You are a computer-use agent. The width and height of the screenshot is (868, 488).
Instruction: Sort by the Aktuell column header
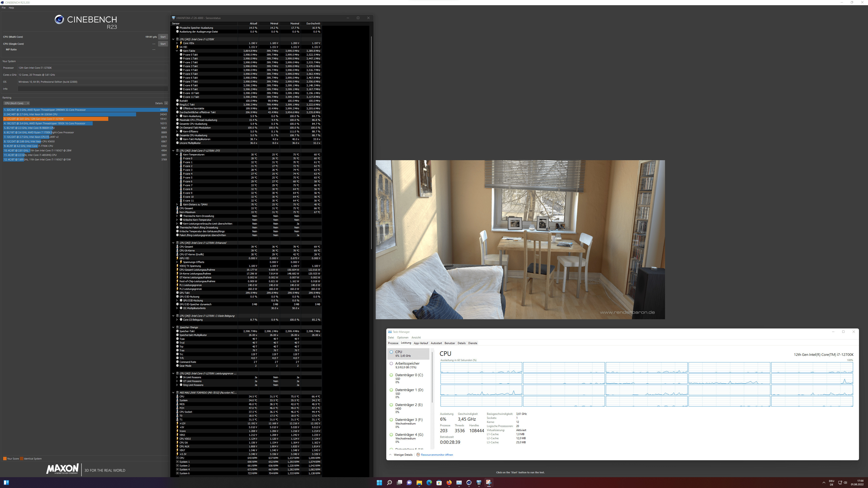[248, 23]
